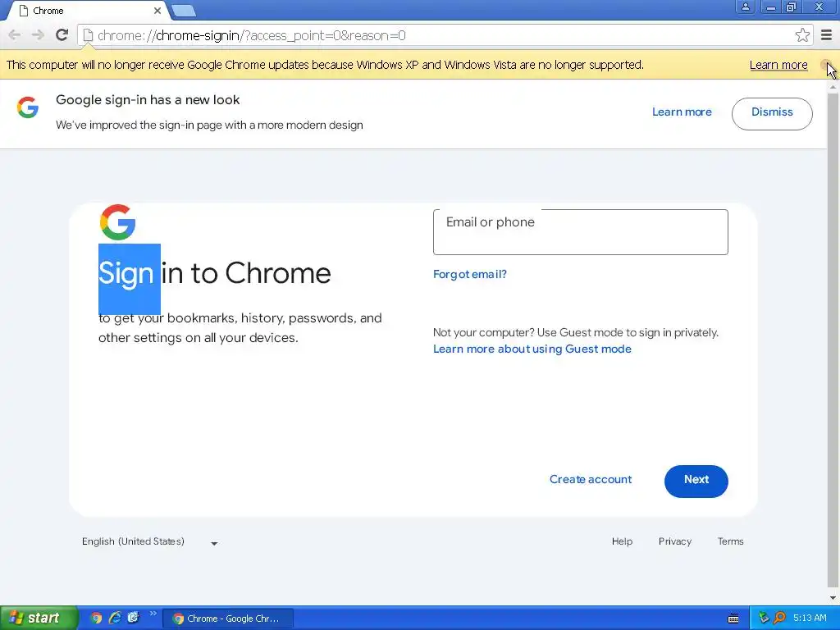This screenshot has height=630, width=840.
Task: Open the Terms footer link
Action: tap(730, 541)
